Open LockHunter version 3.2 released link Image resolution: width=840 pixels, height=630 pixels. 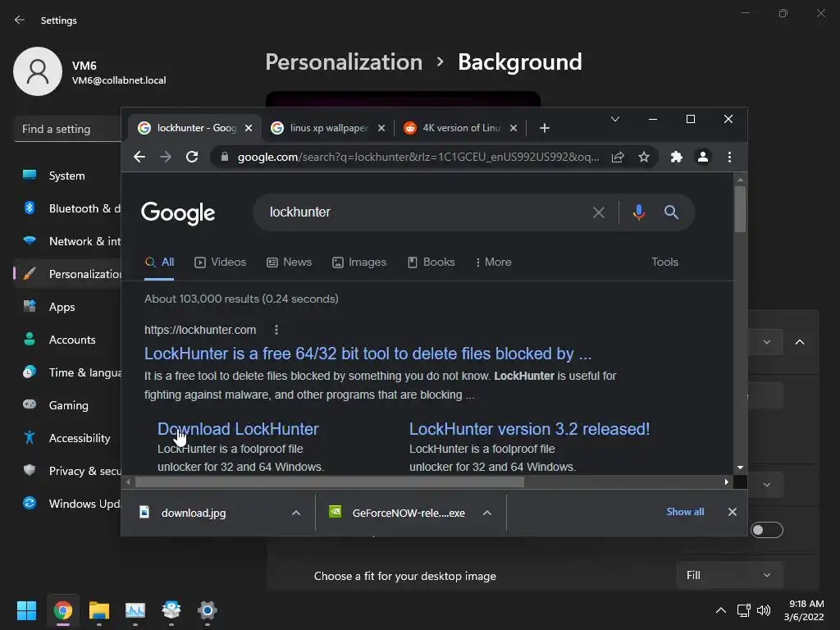coord(529,429)
